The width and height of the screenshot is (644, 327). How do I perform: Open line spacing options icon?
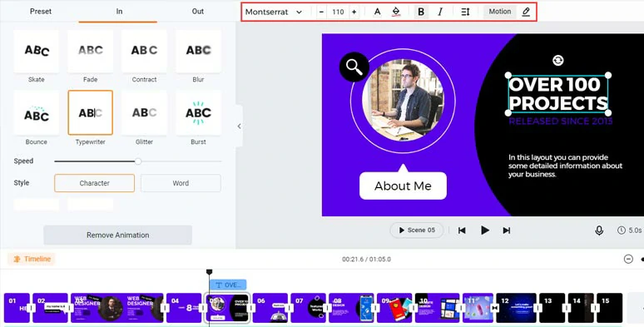coord(465,12)
